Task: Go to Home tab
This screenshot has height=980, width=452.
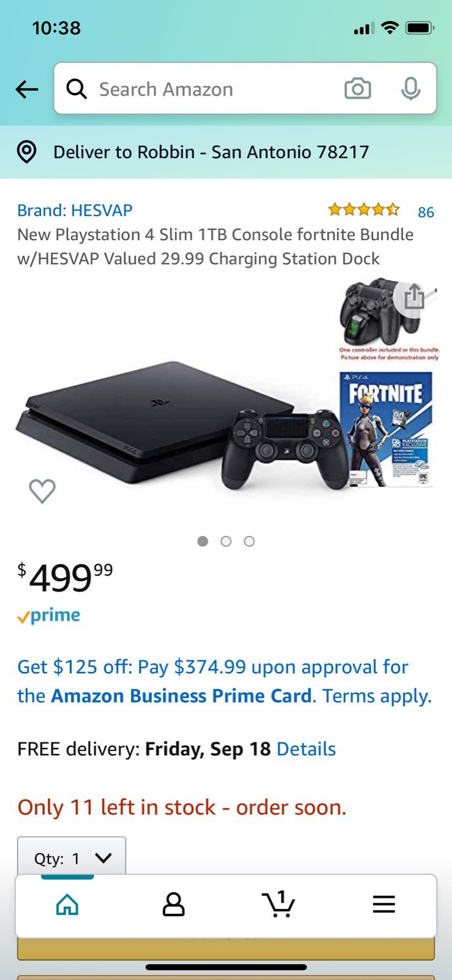Action: pyautogui.click(x=67, y=905)
